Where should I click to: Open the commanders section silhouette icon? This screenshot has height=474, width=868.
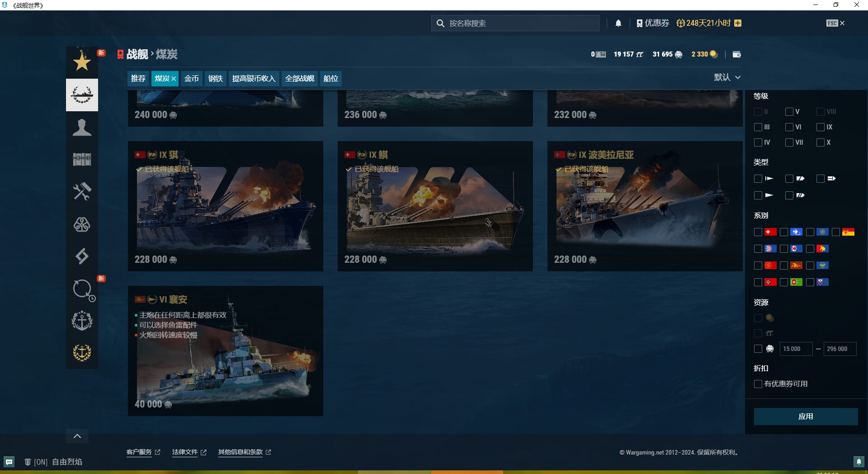click(x=82, y=128)
